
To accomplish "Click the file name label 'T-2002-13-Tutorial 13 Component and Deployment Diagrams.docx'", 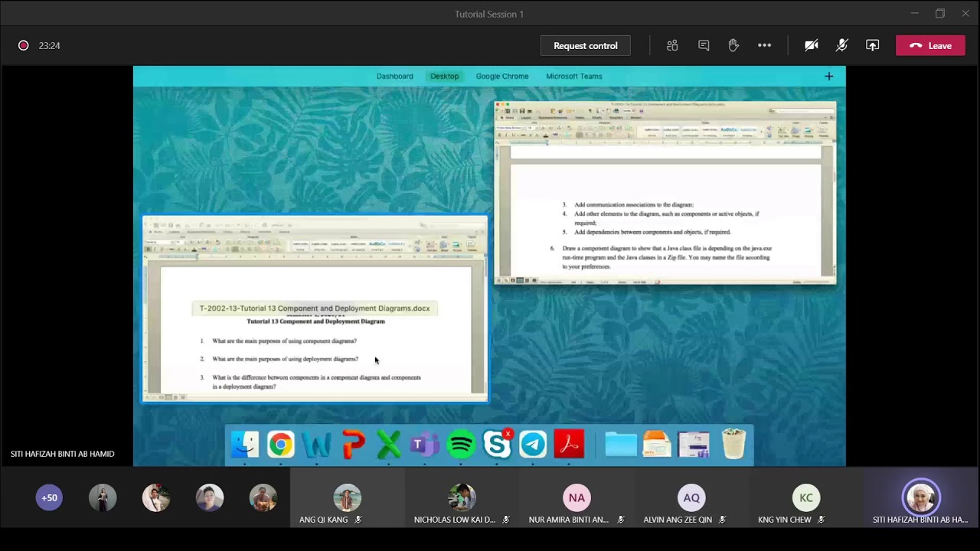I will (315, 308).
